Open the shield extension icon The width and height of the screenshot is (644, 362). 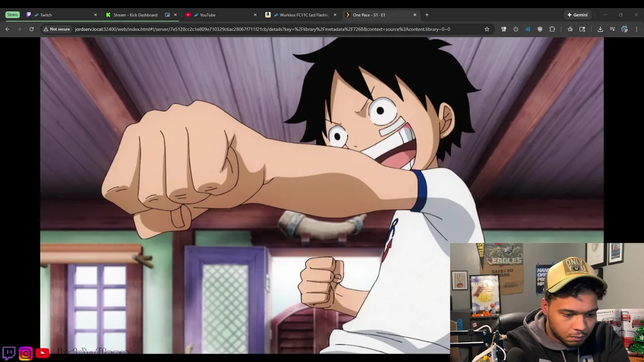point(540,29)
